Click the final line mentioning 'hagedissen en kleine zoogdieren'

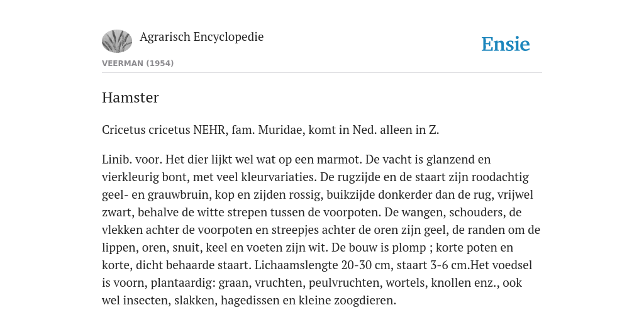tap(249, 301)
